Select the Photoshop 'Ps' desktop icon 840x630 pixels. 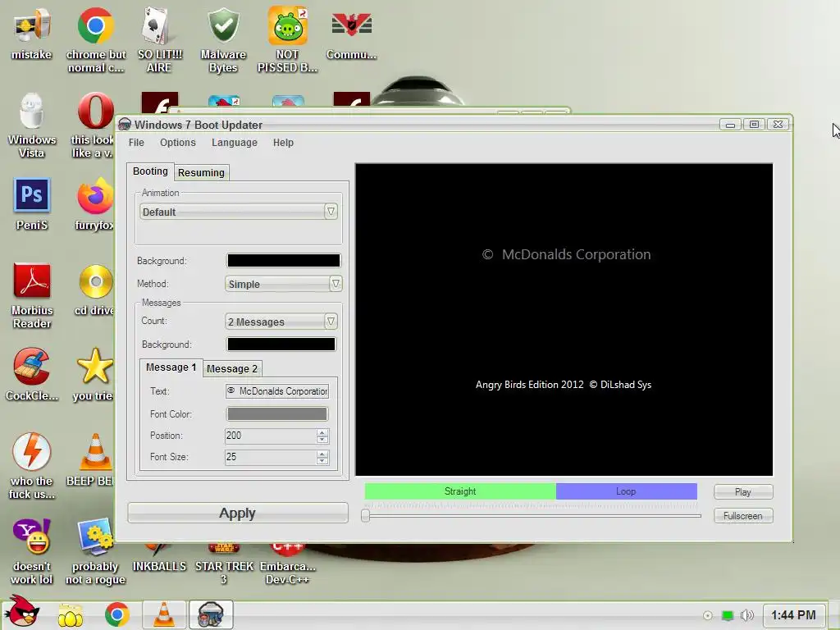click(32, 203)
